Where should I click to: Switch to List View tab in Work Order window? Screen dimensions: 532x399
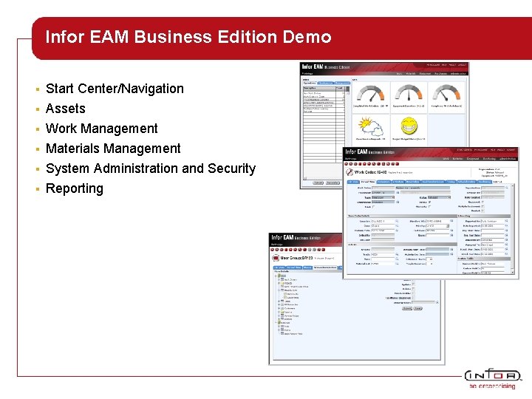[x=353, y=182]
